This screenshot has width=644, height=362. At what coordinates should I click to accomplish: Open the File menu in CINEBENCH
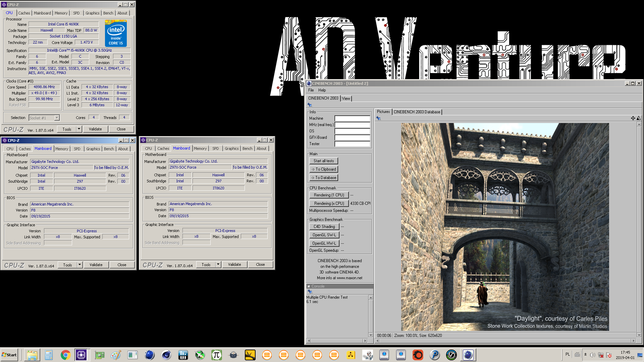pos(311,90)
